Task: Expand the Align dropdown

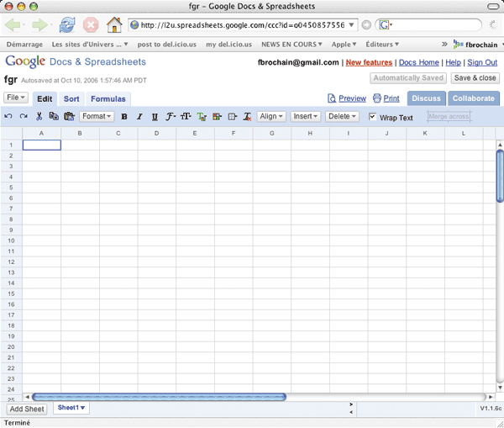Action: 270,117
